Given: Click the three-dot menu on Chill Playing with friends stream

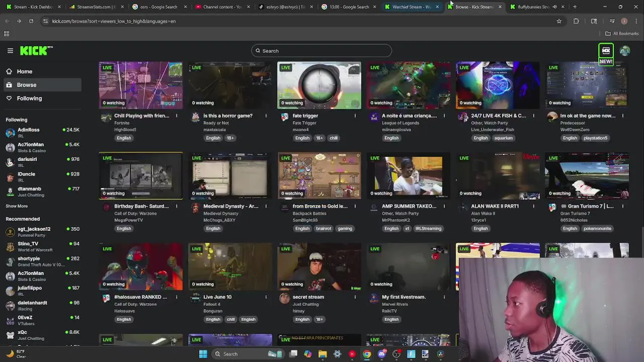Looking at the screenshot, I should [x=177, y=116].
